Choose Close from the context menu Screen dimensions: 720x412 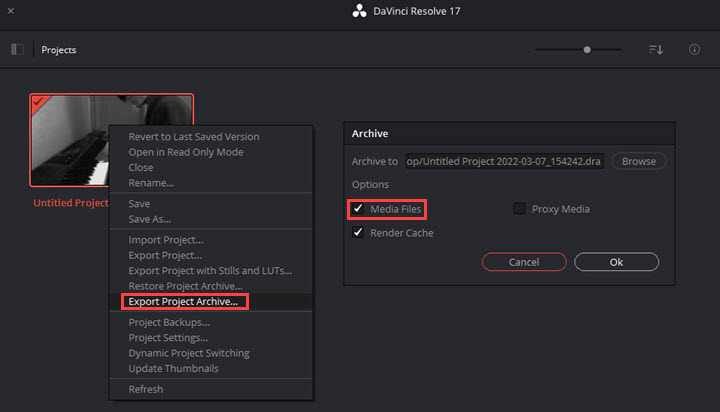coord(141,167)
